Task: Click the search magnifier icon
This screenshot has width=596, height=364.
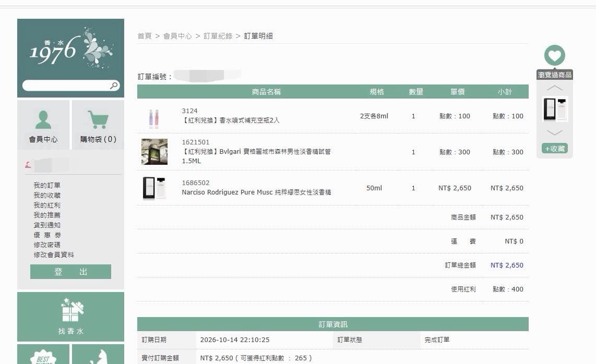Action: [x=114, y=86]
